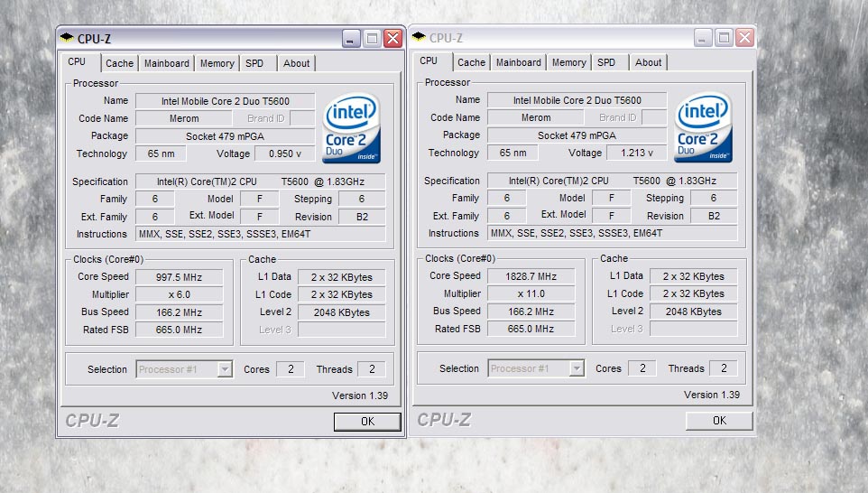Click Level 2 2048 KBytes in left window
The height and width of the screenshot is (493, 868).
click(x=342, y=312)
